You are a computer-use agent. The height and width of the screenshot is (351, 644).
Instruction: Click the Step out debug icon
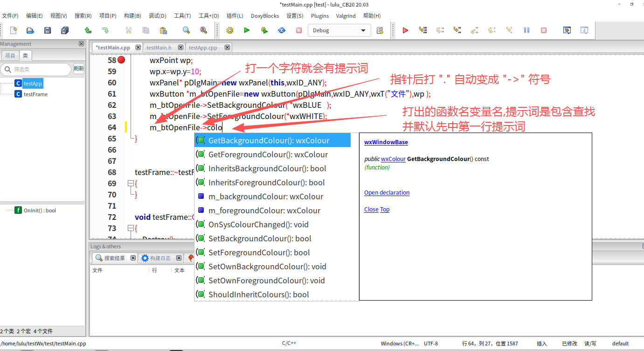tap(475, 30)
